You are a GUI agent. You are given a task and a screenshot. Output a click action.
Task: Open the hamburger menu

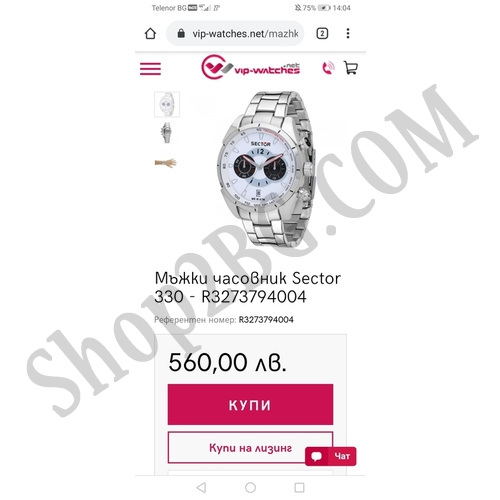pyautogui.click(x=150, y=69)
